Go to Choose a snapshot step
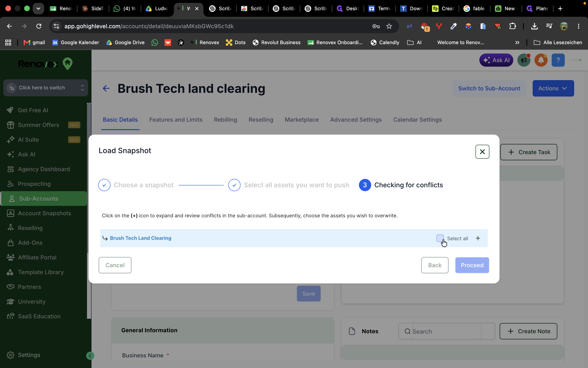This screenshot has width=588, height=368. coord(136,185)
